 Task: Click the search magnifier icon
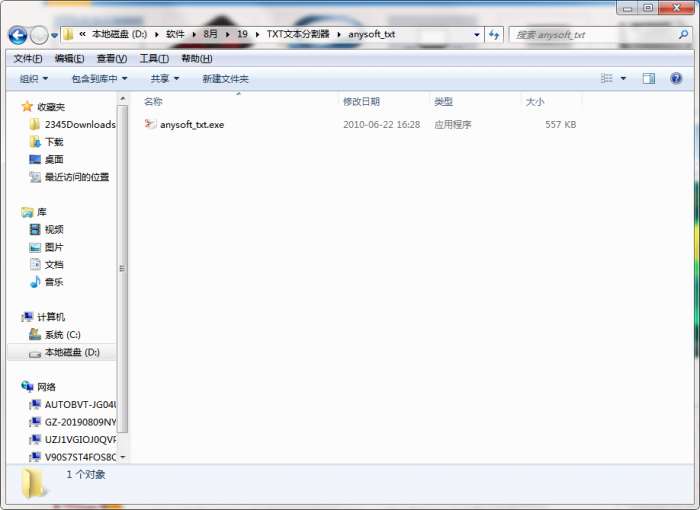pos(683,34)
